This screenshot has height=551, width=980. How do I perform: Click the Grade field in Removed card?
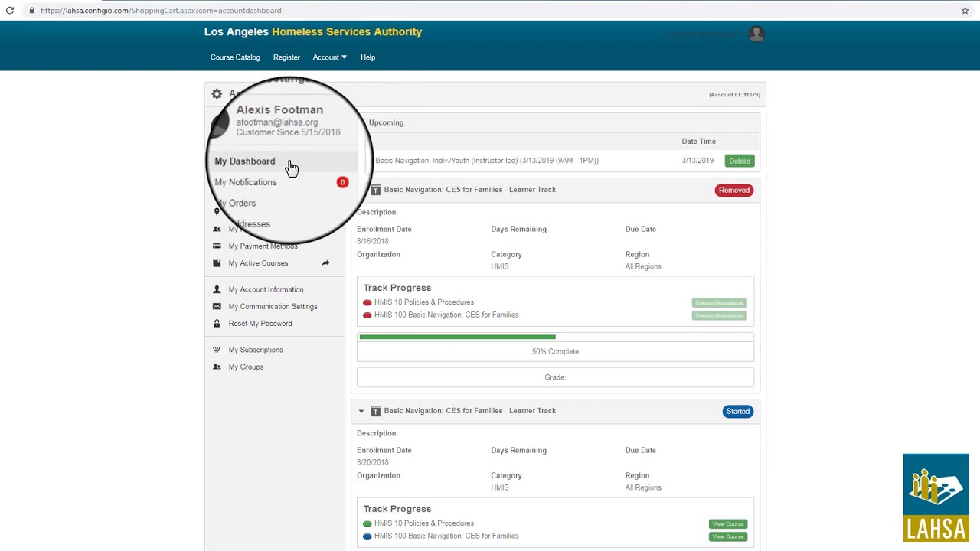555,377
